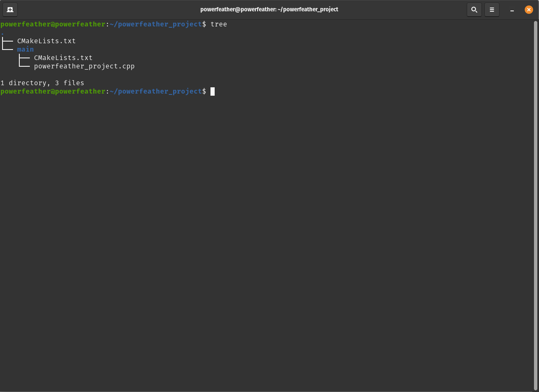
Task: Click the top-level CMakeLists.txt filename
Action: [46, 41]
